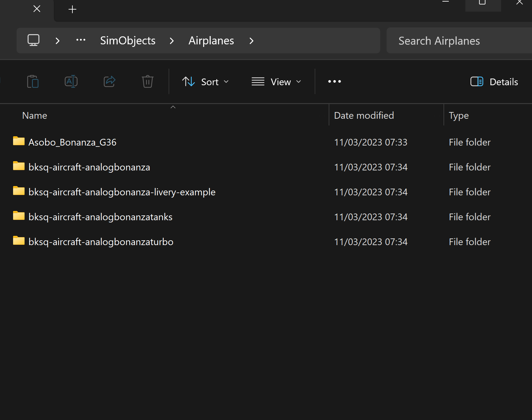532x420 pixels.
Task: Navigate to SimObjects breadcrumb
Action: click(128, 41)
